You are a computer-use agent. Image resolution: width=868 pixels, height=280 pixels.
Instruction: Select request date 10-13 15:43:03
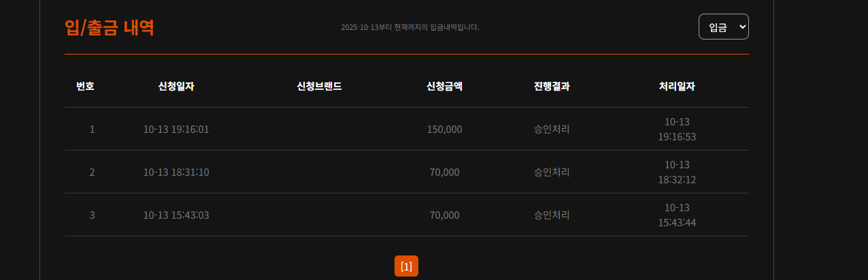click(176, 215)
